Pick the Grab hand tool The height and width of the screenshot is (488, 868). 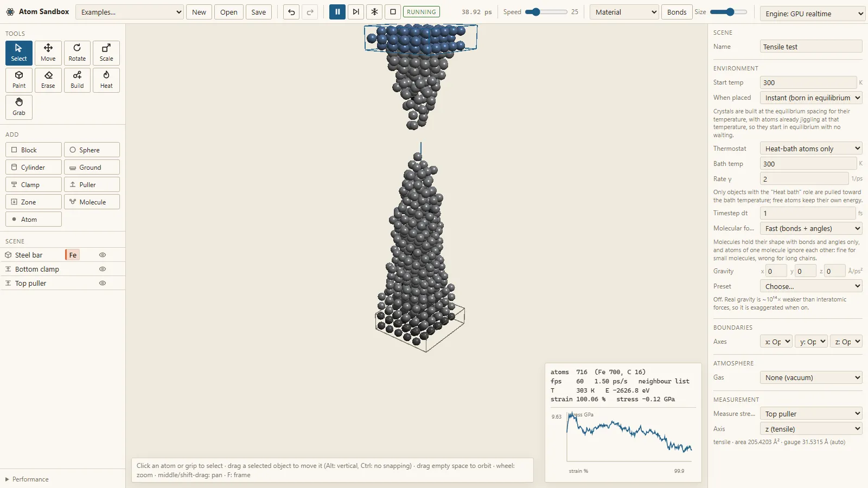pos(19,107)
